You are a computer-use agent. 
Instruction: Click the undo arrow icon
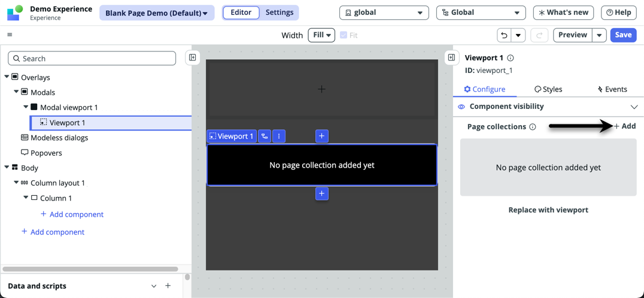coord(503,35)
